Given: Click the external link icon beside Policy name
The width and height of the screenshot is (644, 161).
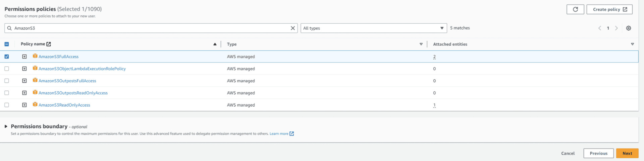Looking at the screenshot, I should click(x=49, y=44).
